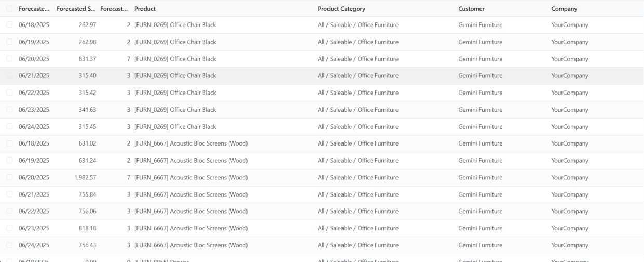The height and width of the screenshot is (262, 644).
Task: Toggle the select-all checkbox in header
Action: pyautogui.click(x=9, y=9)
